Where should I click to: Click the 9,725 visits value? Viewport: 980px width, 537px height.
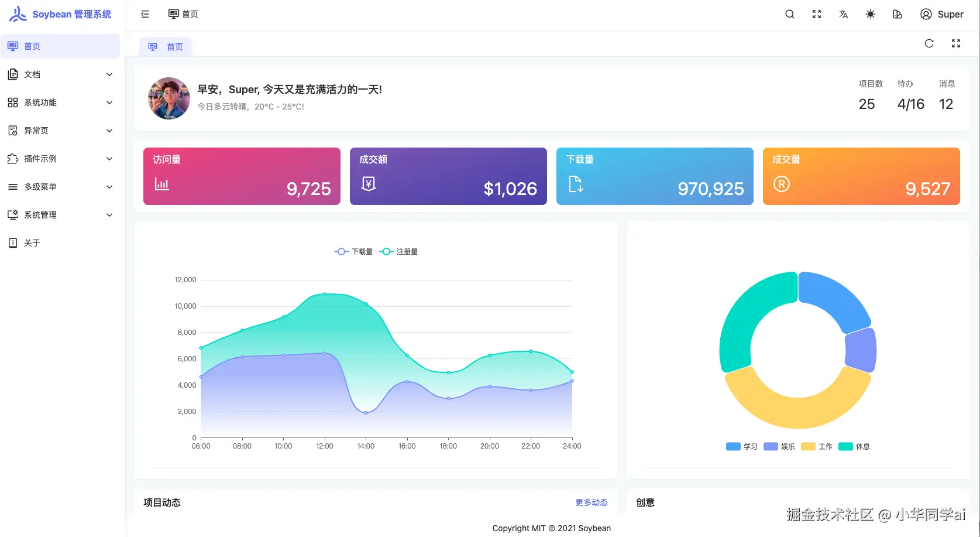tap(308, 189)
